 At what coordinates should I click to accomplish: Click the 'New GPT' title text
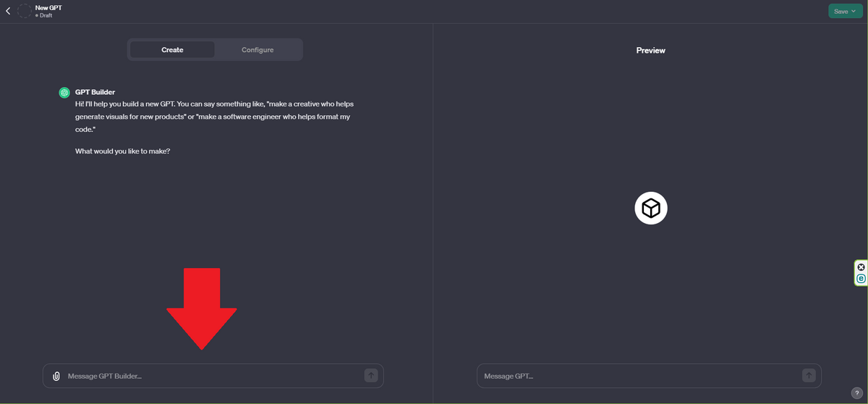48,7
